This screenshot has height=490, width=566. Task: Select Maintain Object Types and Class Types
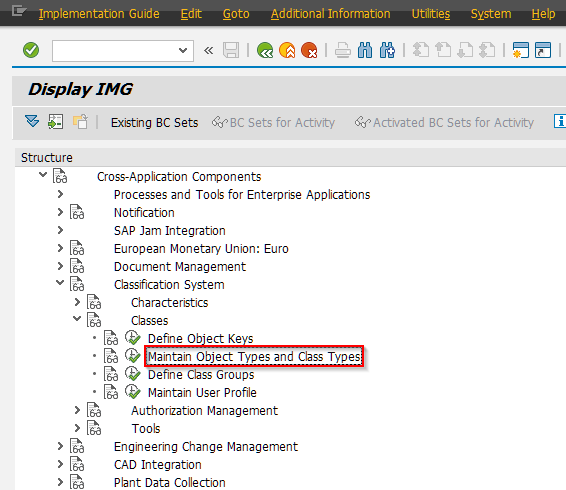pos(254,357)
